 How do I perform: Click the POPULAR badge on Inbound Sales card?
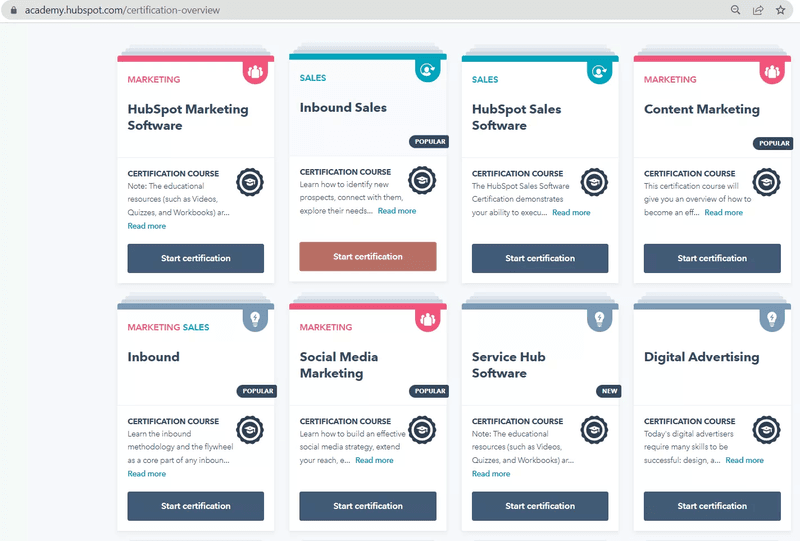tap(430, 141)
